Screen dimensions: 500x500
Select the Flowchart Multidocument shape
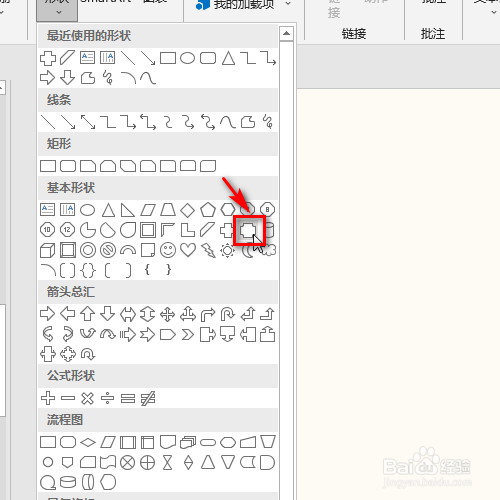point(188,442)
